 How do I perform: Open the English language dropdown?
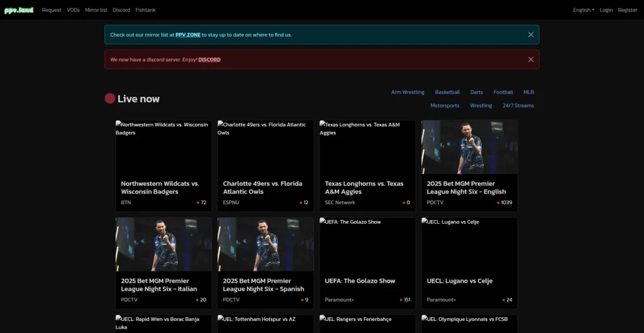tap(584, 10)
